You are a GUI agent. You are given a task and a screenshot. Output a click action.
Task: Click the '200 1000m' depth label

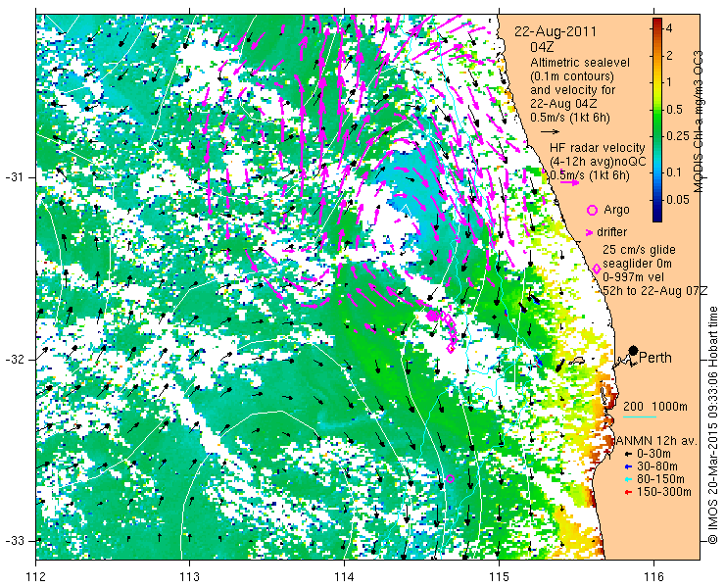(x=655, y=407)
